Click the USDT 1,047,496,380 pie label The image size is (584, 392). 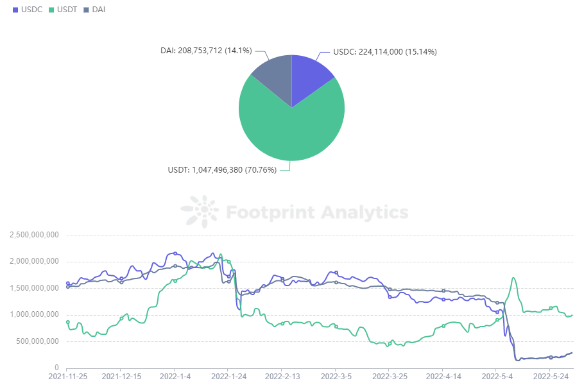click(x=222, y=170)
